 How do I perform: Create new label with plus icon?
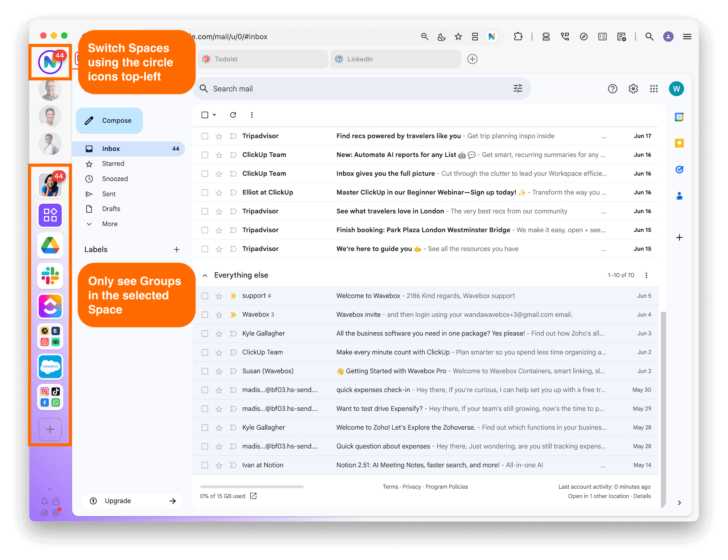(x=176, y=249)
